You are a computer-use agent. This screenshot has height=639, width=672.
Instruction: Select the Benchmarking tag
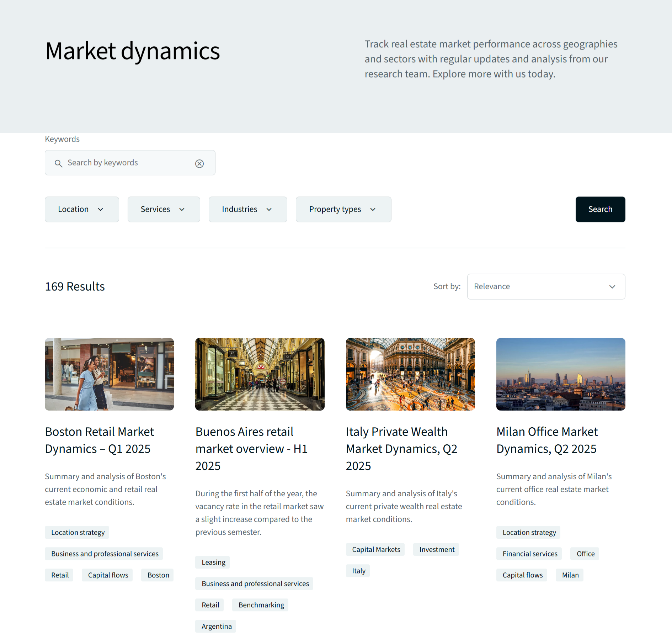260,605
